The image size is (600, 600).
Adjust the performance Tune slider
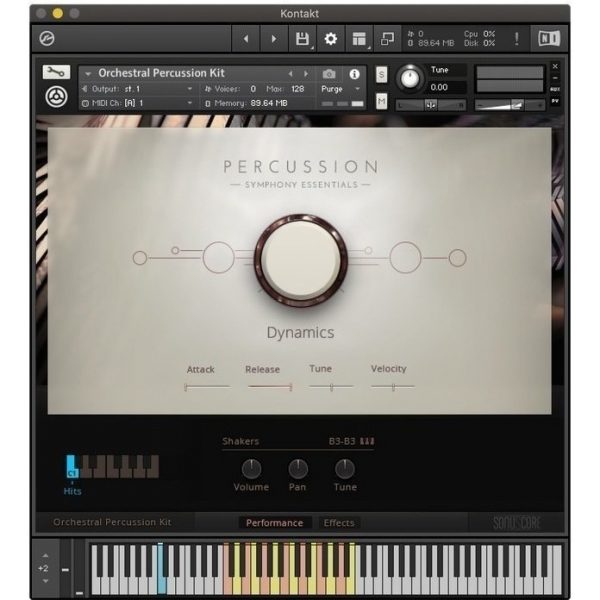pos(331,387)
